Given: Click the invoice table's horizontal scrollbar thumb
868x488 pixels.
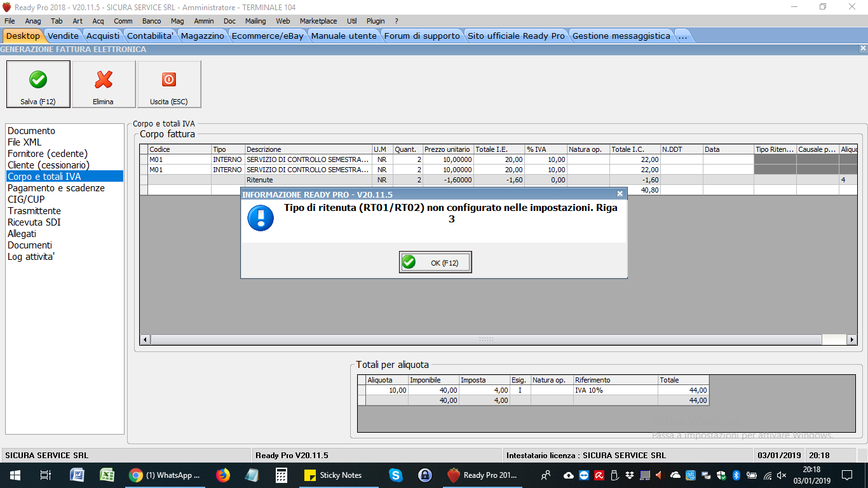Looking at the screenshot, I should pos(486,340).
